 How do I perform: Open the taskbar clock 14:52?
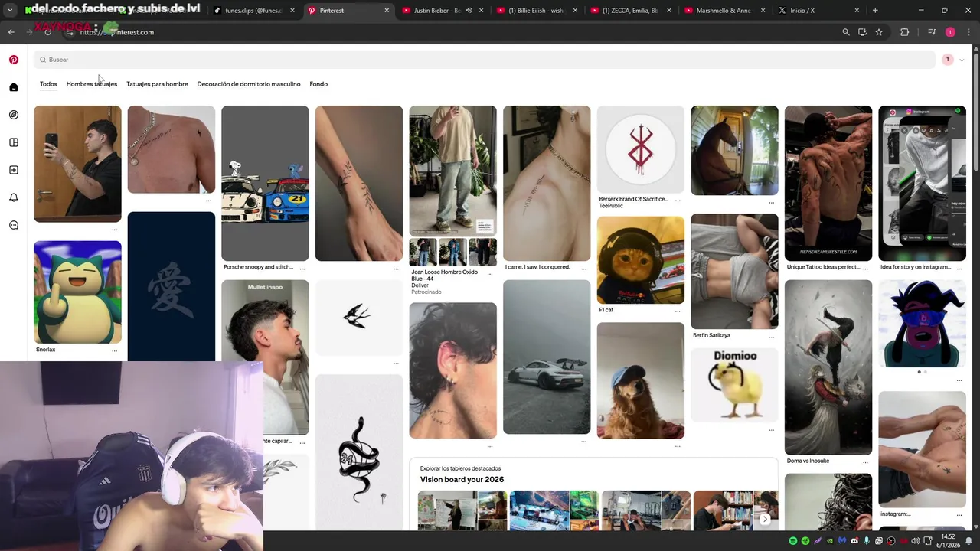tap(948, 536)
